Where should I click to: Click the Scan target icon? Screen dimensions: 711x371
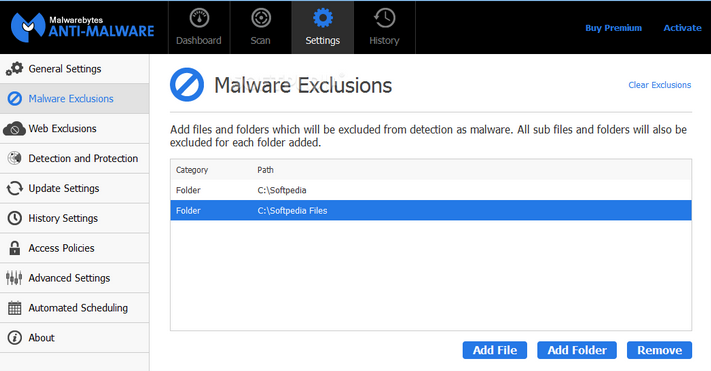pos(261,18)
